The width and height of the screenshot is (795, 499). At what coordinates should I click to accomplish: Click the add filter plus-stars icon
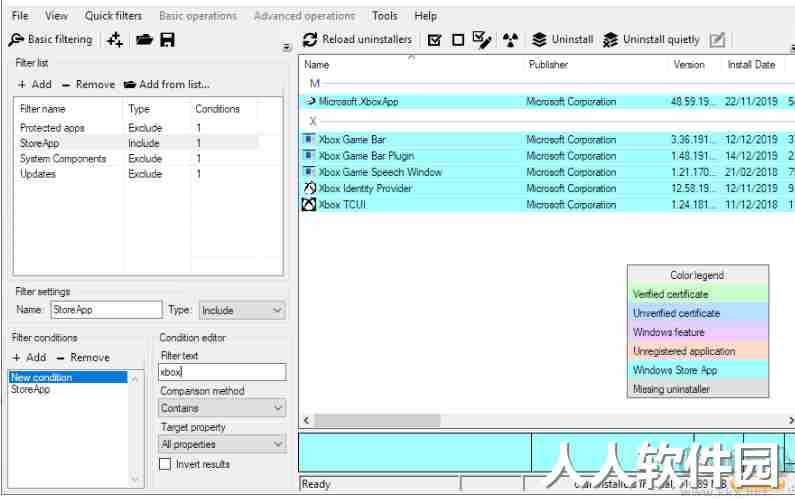(115, 40)
